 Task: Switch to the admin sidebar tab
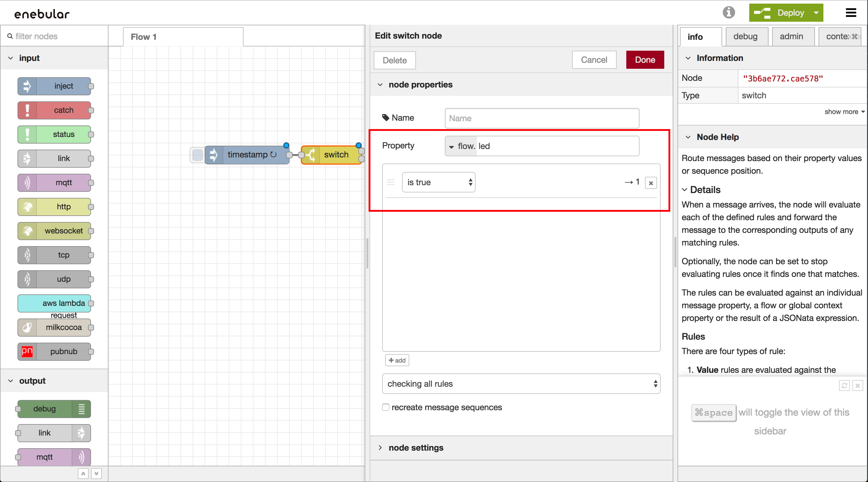(791, 36)
